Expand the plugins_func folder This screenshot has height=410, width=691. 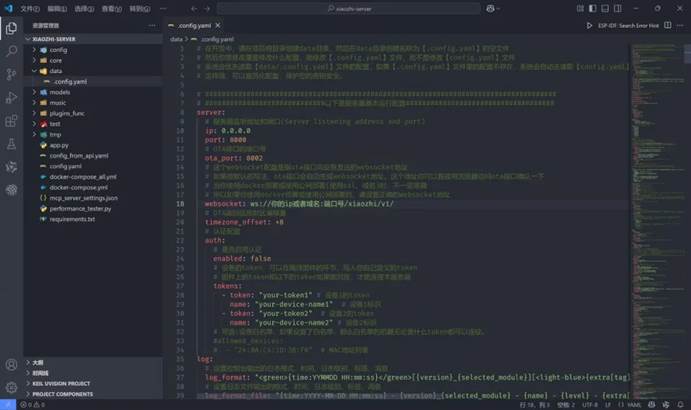point(93,113)
